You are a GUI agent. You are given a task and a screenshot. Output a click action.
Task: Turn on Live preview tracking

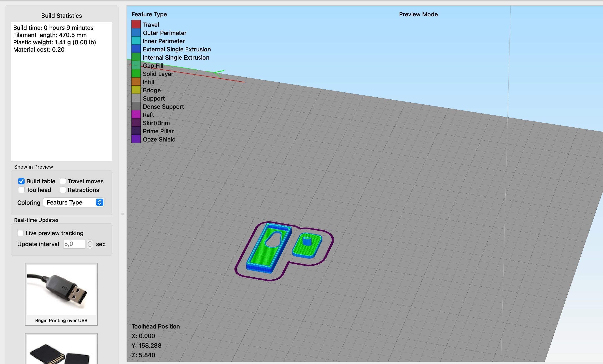[20, 233]
